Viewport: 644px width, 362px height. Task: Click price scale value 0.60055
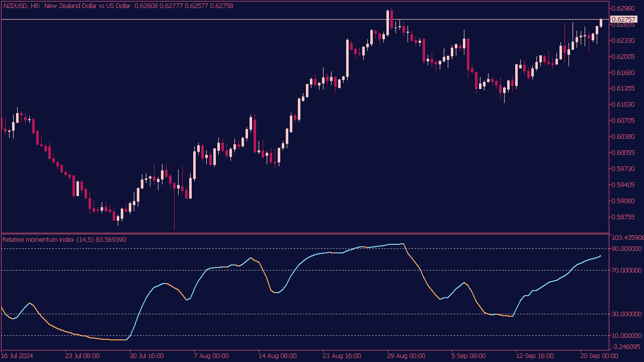tap(623, 153)
